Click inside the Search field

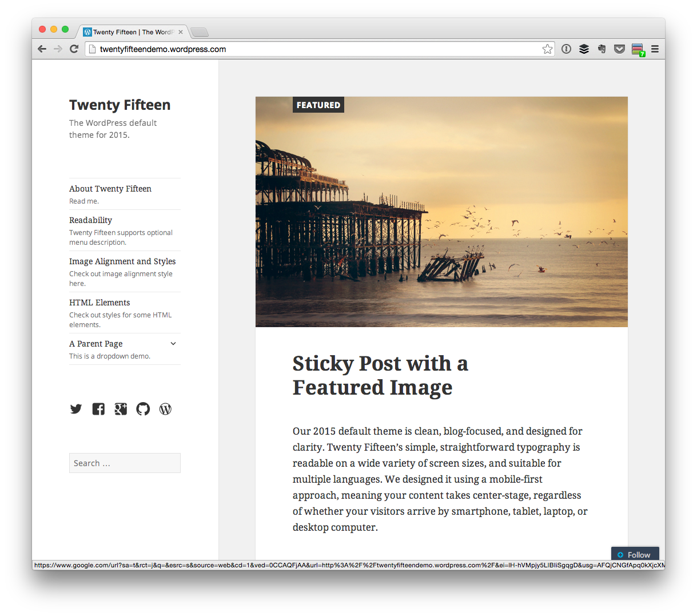tap(125, 463)
